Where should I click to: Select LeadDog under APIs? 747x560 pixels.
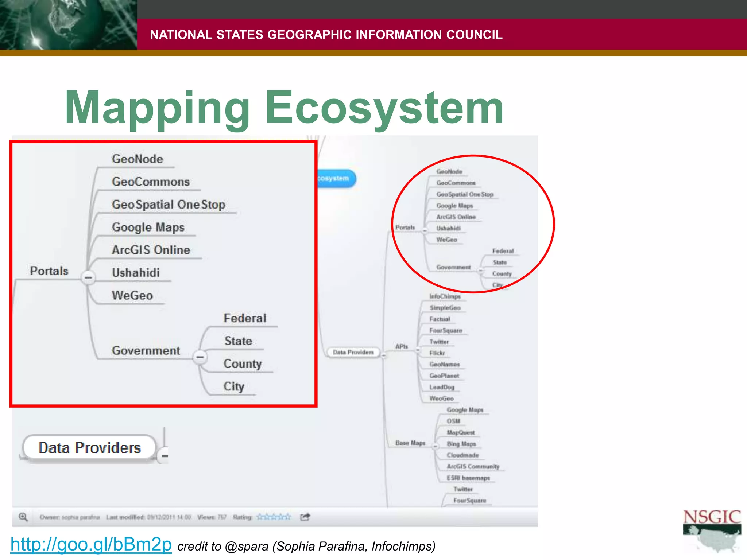pyautogui.click(x=442, y=387)
